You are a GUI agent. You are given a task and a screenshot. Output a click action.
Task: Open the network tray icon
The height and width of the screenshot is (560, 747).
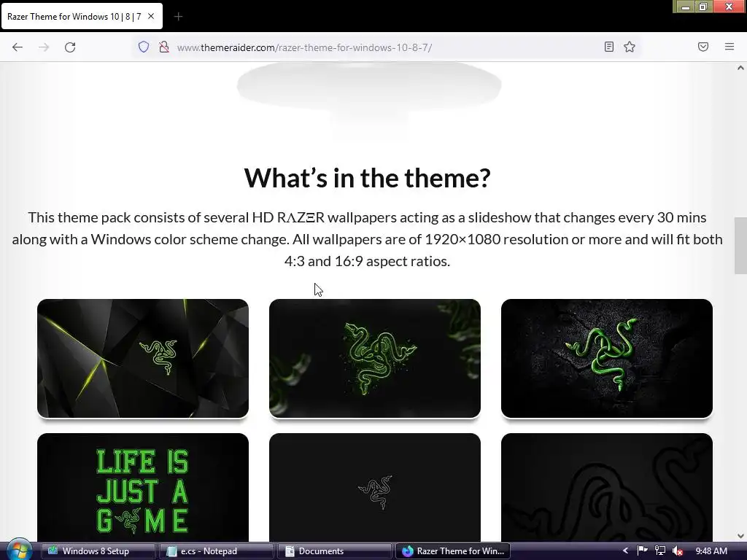[659, 551]
